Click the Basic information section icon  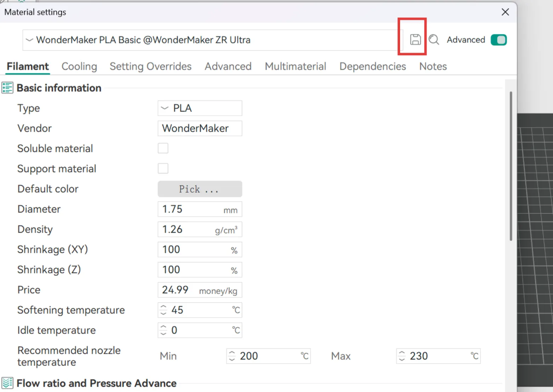tap(7, 87)
